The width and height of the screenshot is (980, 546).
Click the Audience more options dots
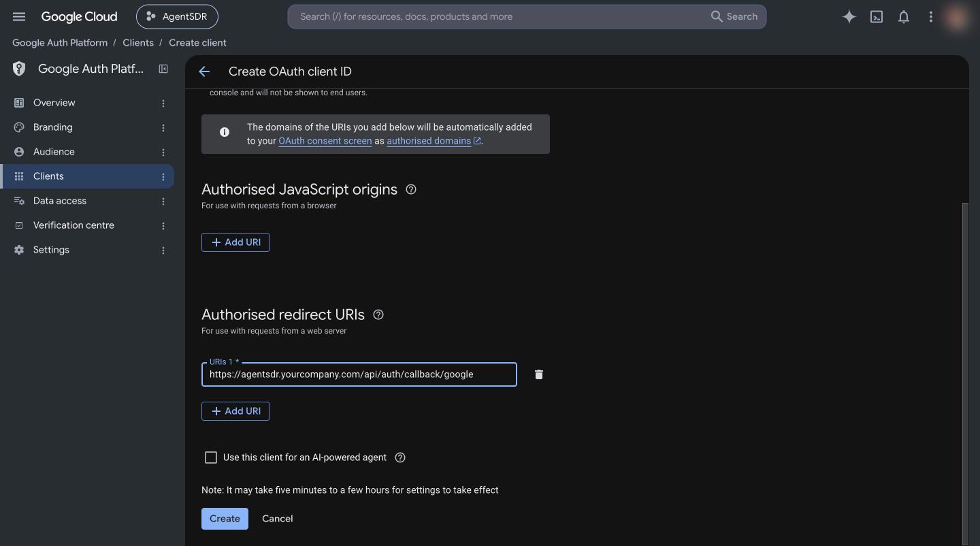click(163, 152)
